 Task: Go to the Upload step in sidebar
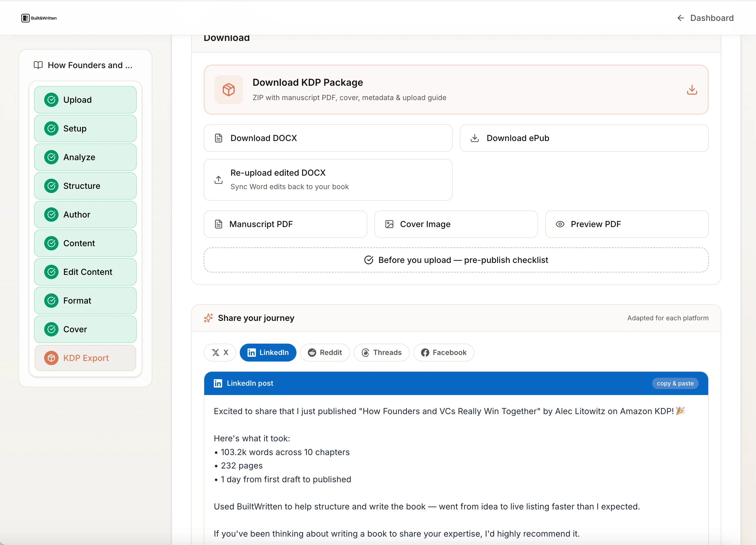click(85, 100)
